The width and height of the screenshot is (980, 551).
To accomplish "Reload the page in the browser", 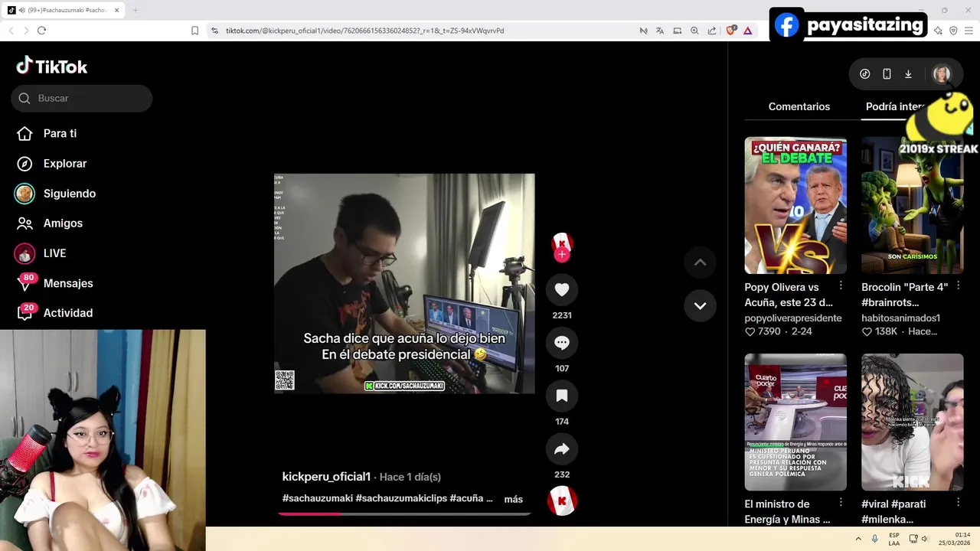I will pyautogui.click(x=41, y=31).
